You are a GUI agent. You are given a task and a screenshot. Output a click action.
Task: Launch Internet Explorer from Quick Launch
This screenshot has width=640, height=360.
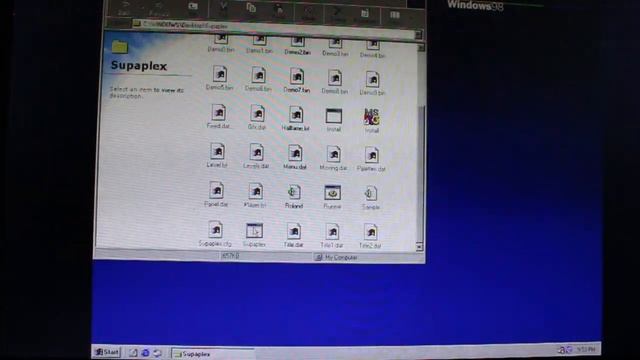145,353
